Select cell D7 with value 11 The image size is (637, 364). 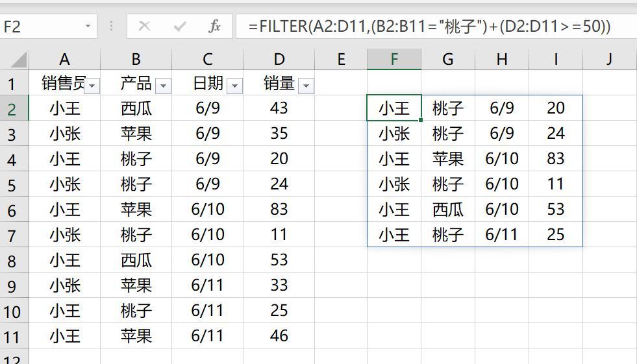click(279, 235)
